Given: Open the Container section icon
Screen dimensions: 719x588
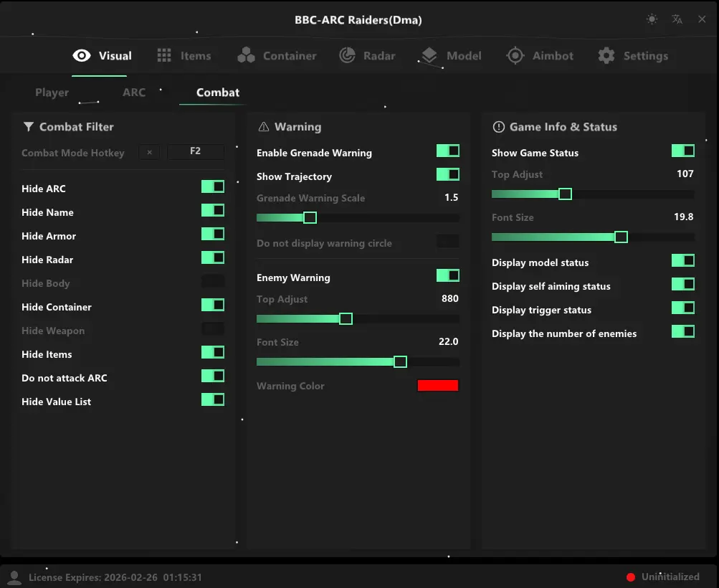Looking at the screenshot, I should pyautogui.click(x=247, y=55).
